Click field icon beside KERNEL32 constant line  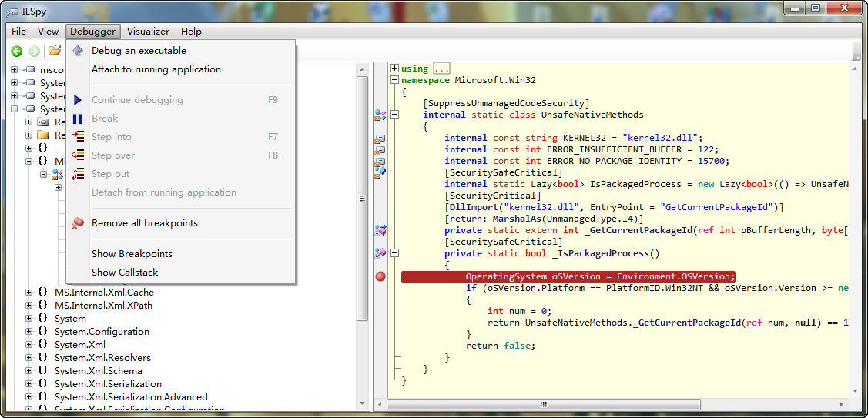click(x=380, y=139)
